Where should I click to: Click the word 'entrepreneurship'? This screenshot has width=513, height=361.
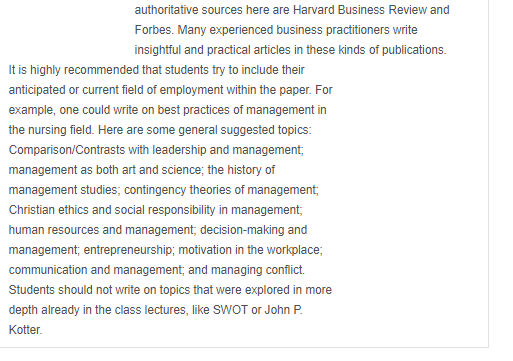(x=127, y=250)
